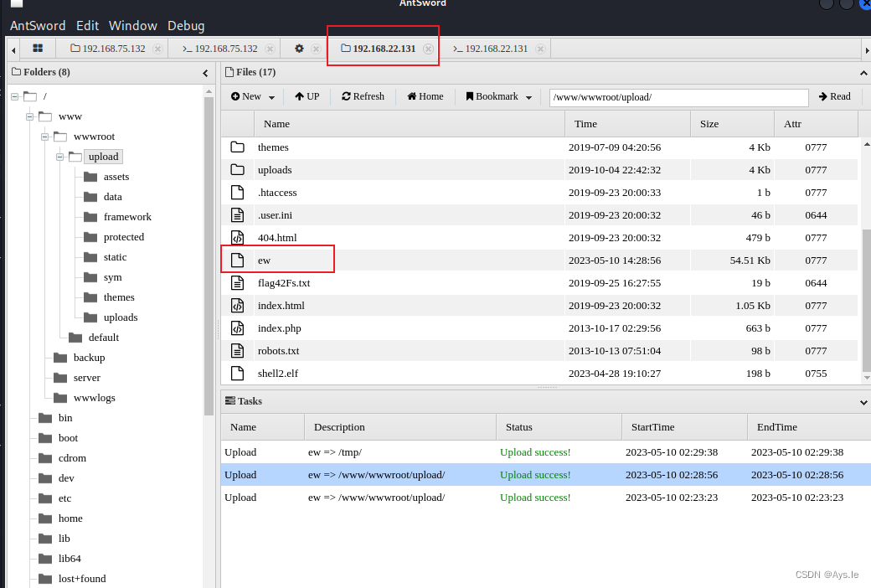The width and height of the screenshot is (871, 588).
Task: Open the Edit menu
Action: [x=87, y=26]
